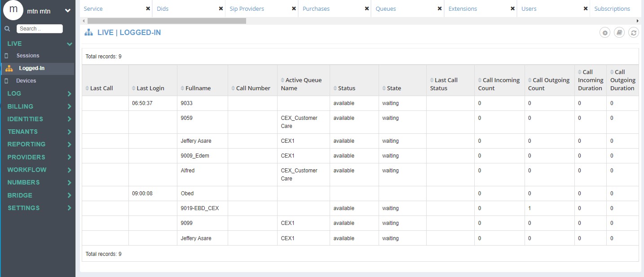The width and height of the screenshot is (644, 277).
Task: Switch to the Purchases tab
Action: pos(316,9)
